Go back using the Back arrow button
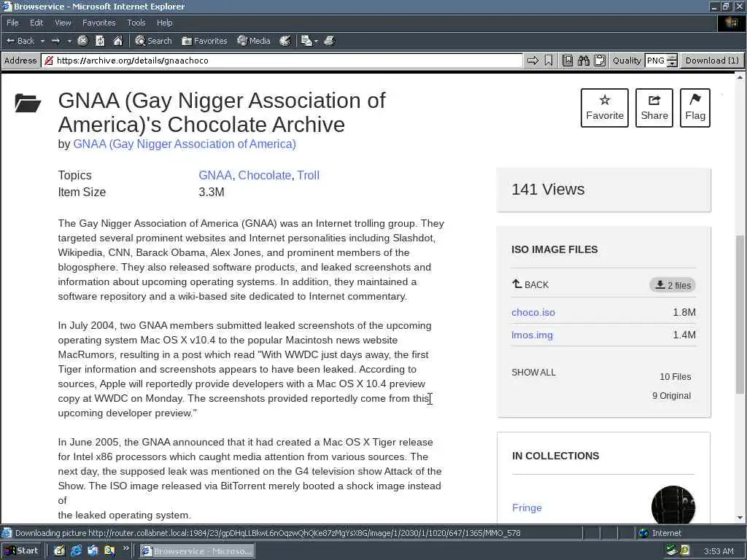 pos(20,41)
